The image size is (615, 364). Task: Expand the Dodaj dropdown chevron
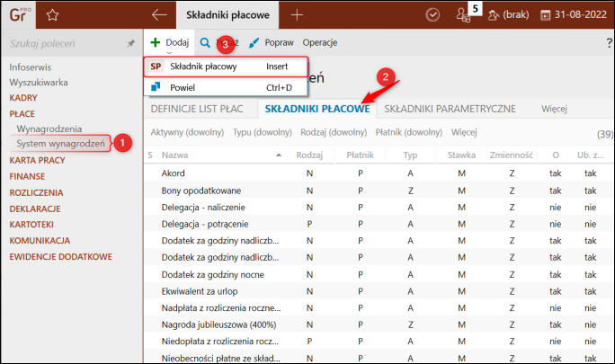pyautogui.click(x=169, y=52)
